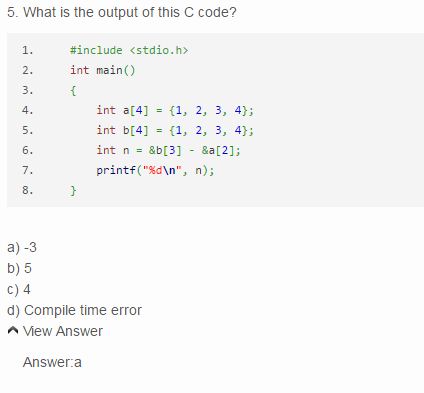Click line declaring int b[4] array
This screenshot has width=424, height=393.
[x=175, y=130]
